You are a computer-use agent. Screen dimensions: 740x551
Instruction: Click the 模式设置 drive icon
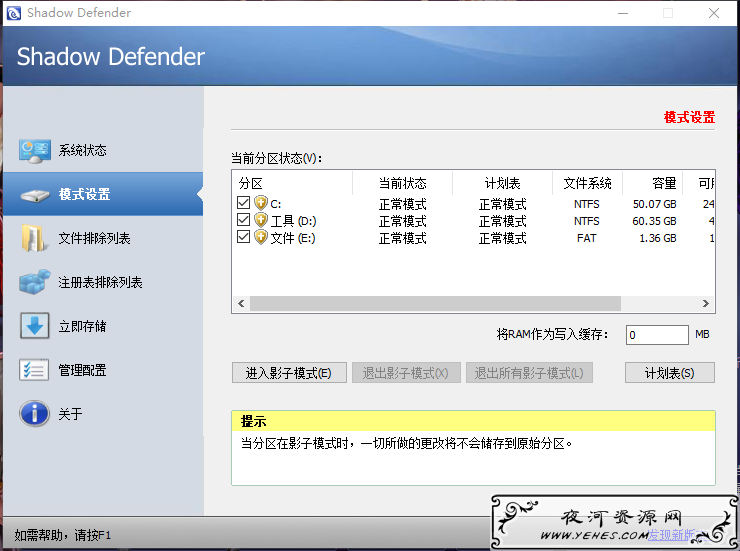(x=34, y=195)
